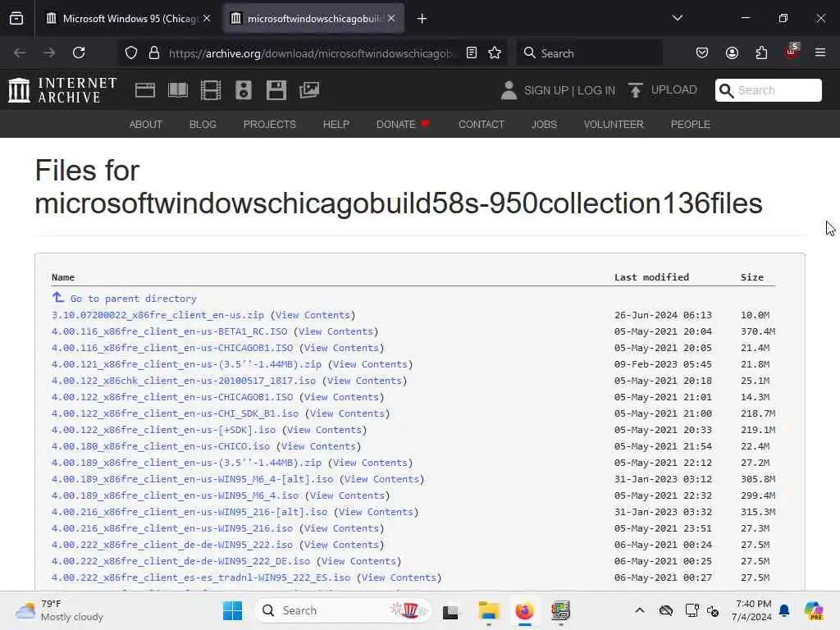Go back using the browser back arrow
Viewport: 840px width, 630px height.
(x=20, y=52)
